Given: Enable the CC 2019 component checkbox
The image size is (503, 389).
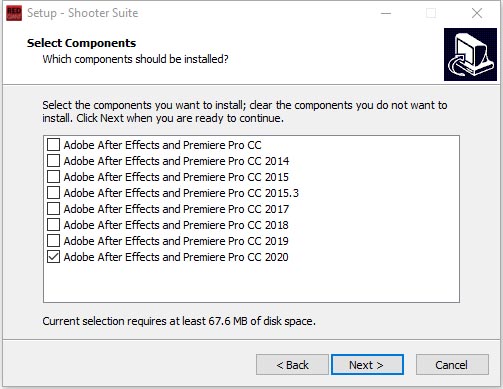Looking at the screenshot, I should tap(53, 241).
